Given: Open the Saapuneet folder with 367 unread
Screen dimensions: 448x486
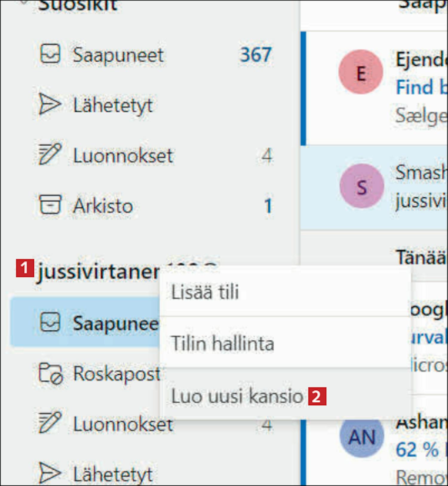Looking at the screenshot, I should coord(118,55).
